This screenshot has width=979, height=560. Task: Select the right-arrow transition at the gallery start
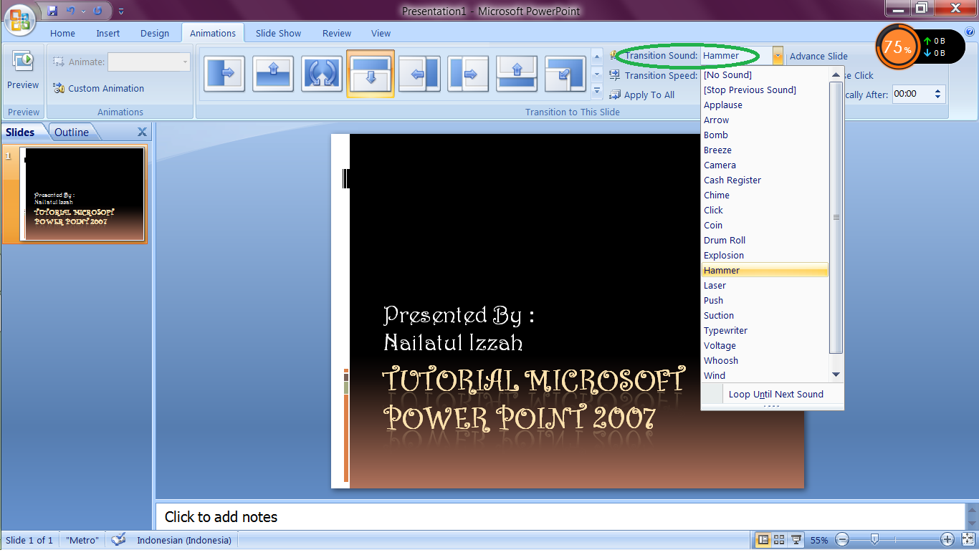click(x=224, y=74)
